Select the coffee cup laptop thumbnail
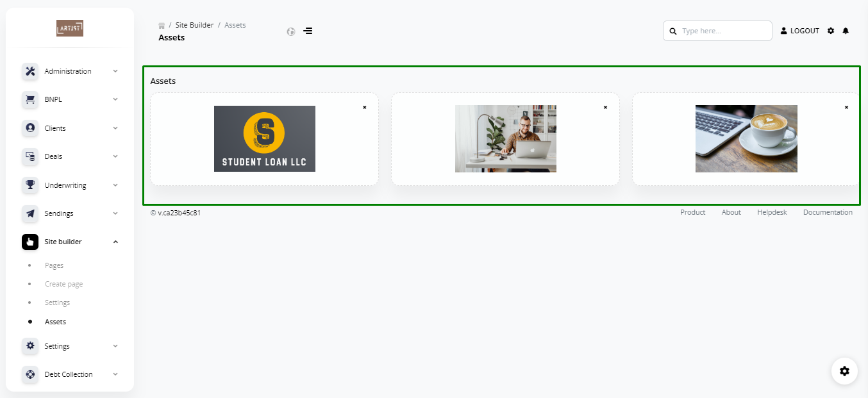Viewport: 868px width, 398px height. pos(746,139)
